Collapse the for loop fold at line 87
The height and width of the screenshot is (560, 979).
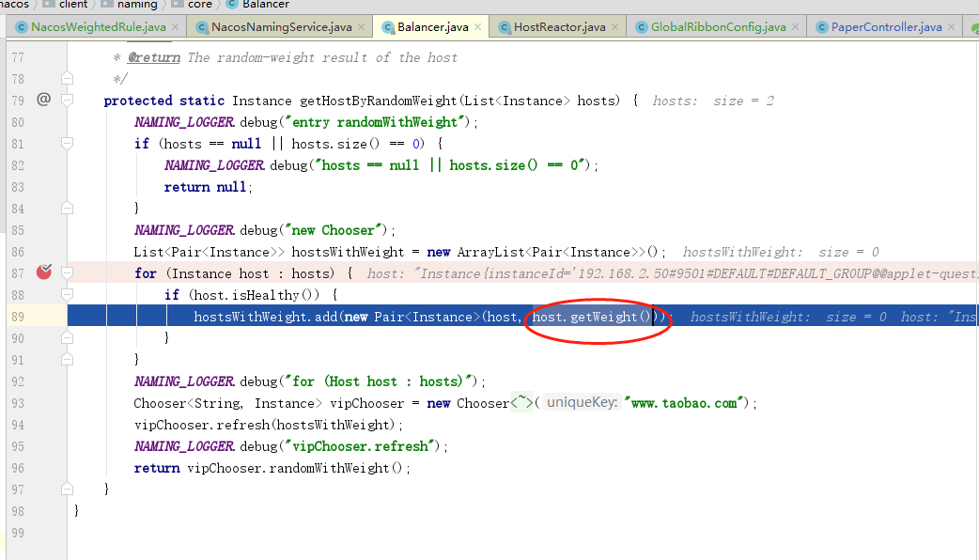(x=68, y=272)
